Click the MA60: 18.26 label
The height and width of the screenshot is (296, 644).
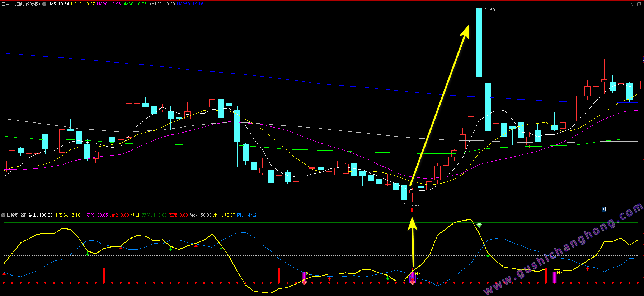tap(135, 4)
